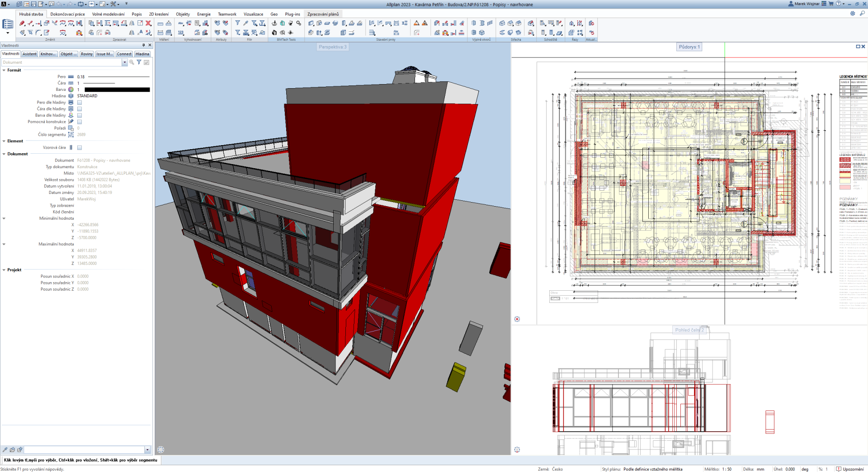The width and height of the screenshot is (868, 472).
Task: Click the Save icon in quick access toolbar
Action: (33, 4)
